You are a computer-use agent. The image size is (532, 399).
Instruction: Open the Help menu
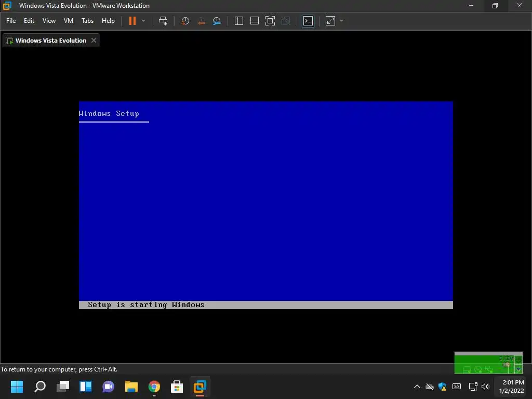pos(108,21)
